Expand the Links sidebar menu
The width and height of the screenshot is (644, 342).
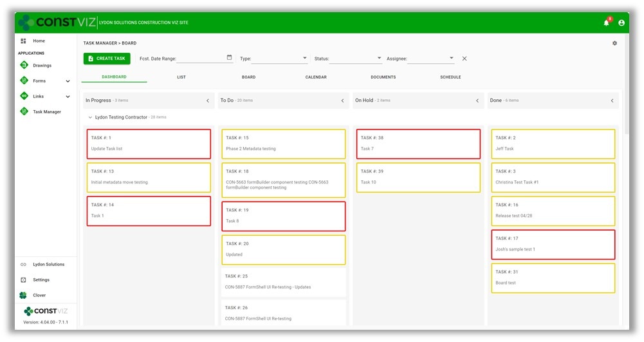68,97
